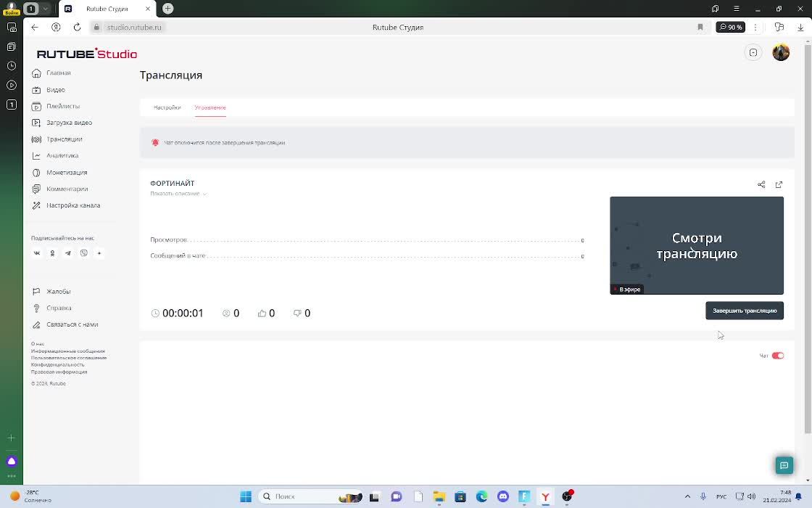This screenshot has height=508, width=812.
Task: Open the browser hamburger menu
Action: pos(736,9)
